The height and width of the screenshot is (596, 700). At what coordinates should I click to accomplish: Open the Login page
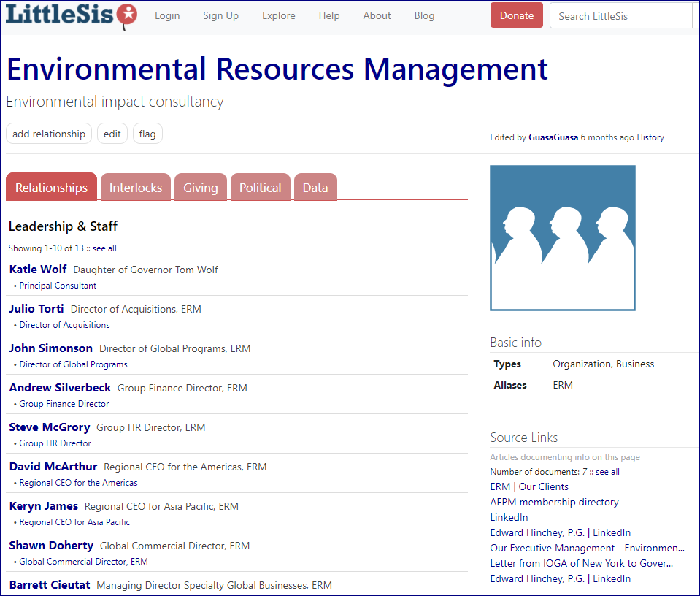click(167, 15)
